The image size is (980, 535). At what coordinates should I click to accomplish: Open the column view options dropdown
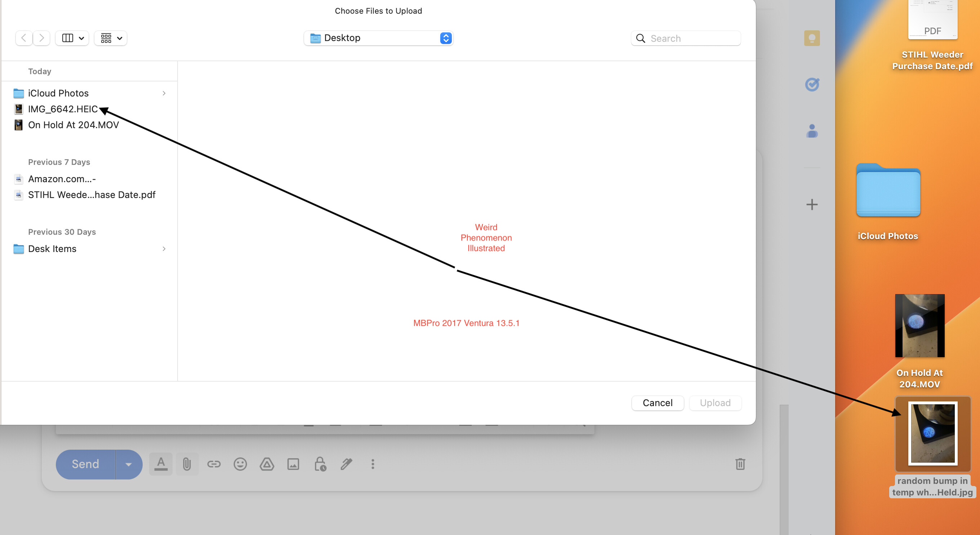(x=72, y=38)
